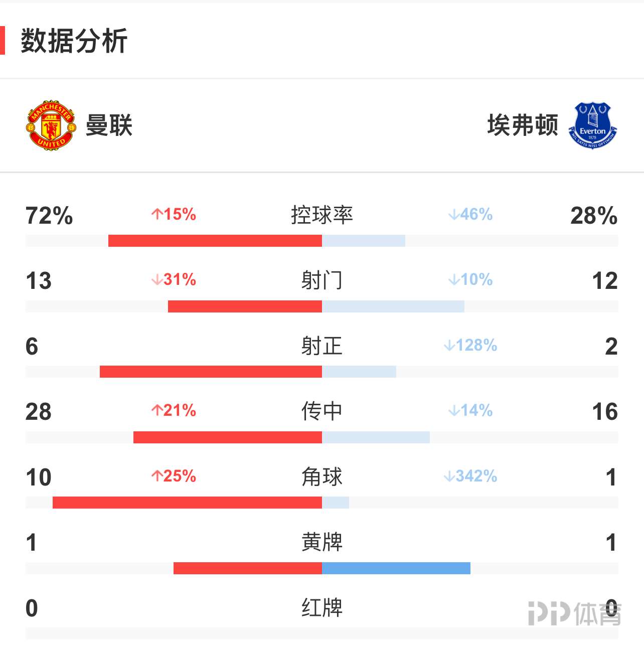Open the 曼联 team name
644x648 pixels.
click(109, 125)
